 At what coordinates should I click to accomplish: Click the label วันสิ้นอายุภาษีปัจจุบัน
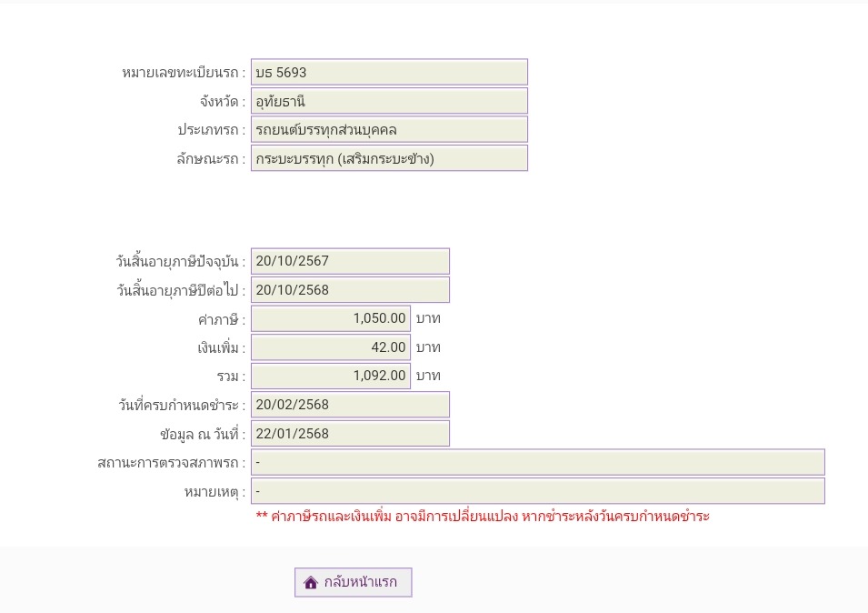pos(181,261)
